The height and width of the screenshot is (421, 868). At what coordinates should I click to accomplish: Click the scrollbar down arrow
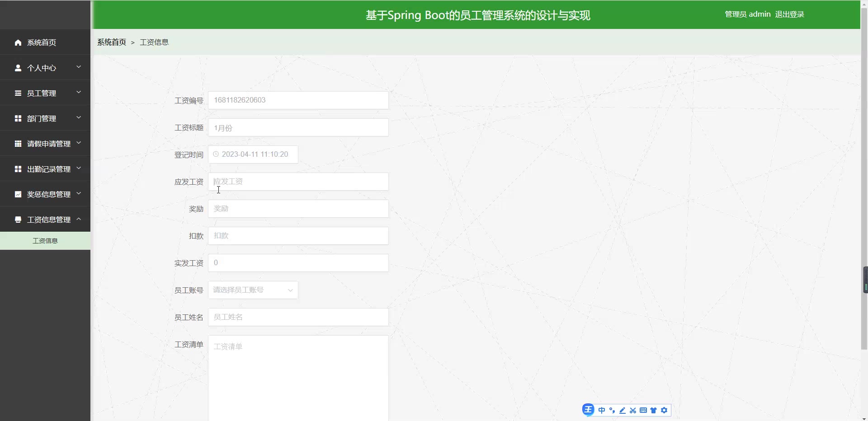[x=864, y=418]
